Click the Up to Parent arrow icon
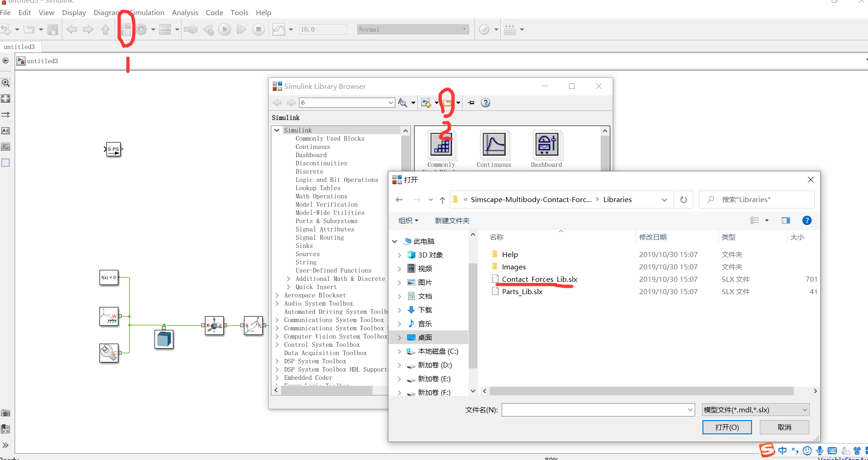 click(x=105, y=30)
